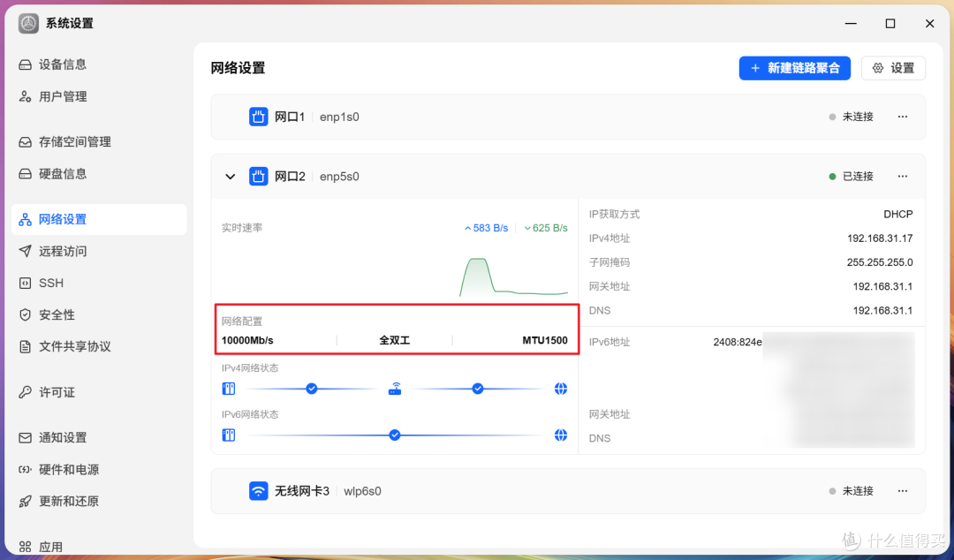Click the IPv6 status checkmark

click(x=395, y=435)
